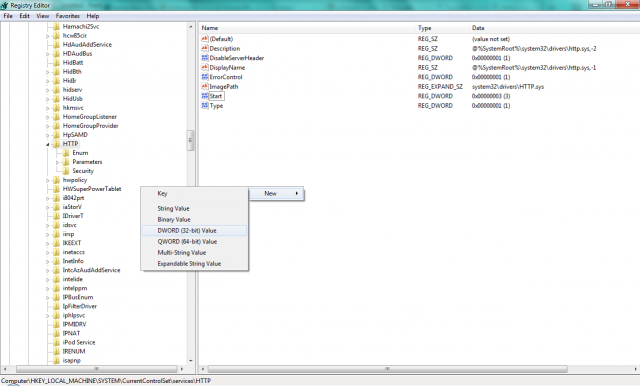
Task: Select the HTTP key folder icon
Action: (56, 144)
